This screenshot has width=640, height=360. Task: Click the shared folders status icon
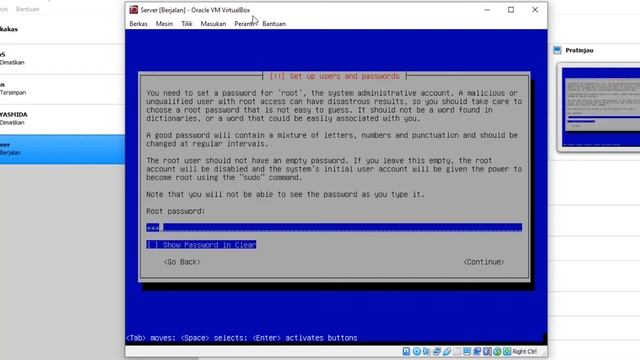click(x=458, y=351)
